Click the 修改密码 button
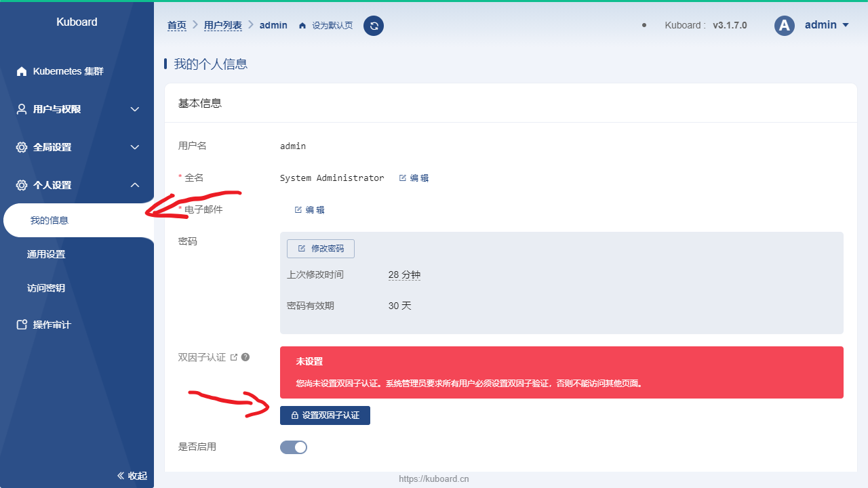 point(320,248)
